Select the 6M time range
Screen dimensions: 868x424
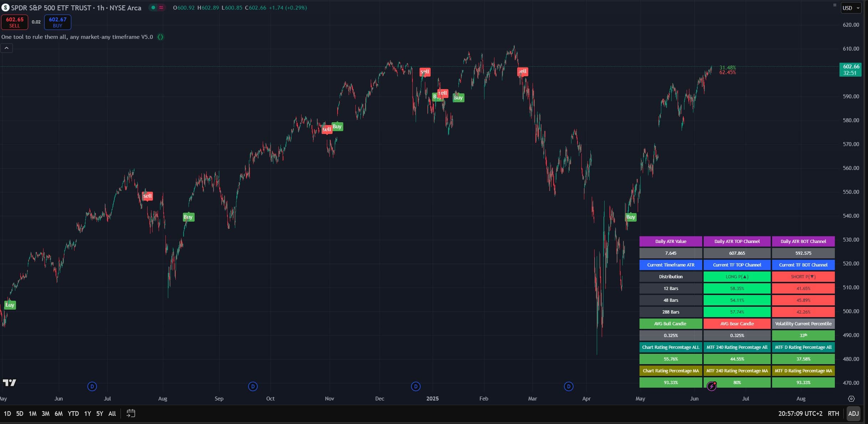(x=58, y=414)
